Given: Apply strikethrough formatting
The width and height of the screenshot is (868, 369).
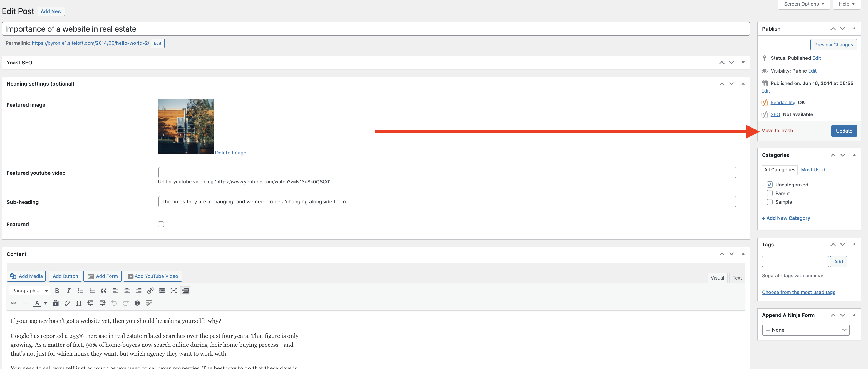Looking at the screenshot, I should point(13,303).
